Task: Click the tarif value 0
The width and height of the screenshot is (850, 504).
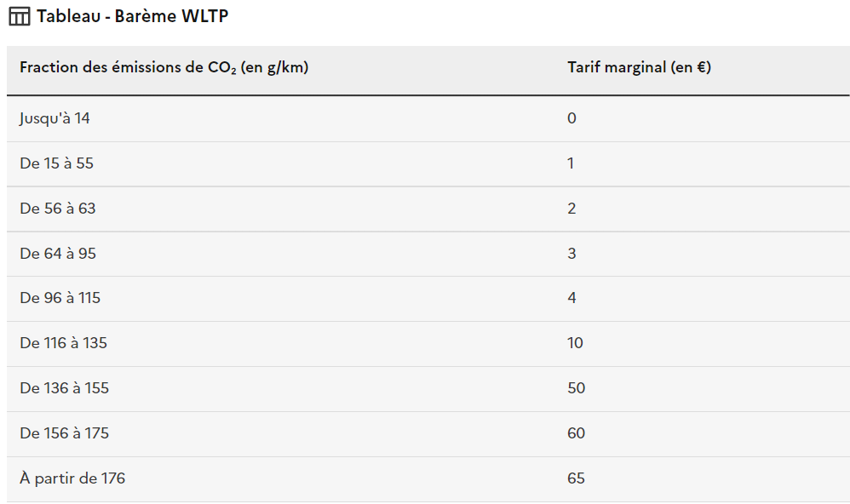Action: tap(571, 118)
